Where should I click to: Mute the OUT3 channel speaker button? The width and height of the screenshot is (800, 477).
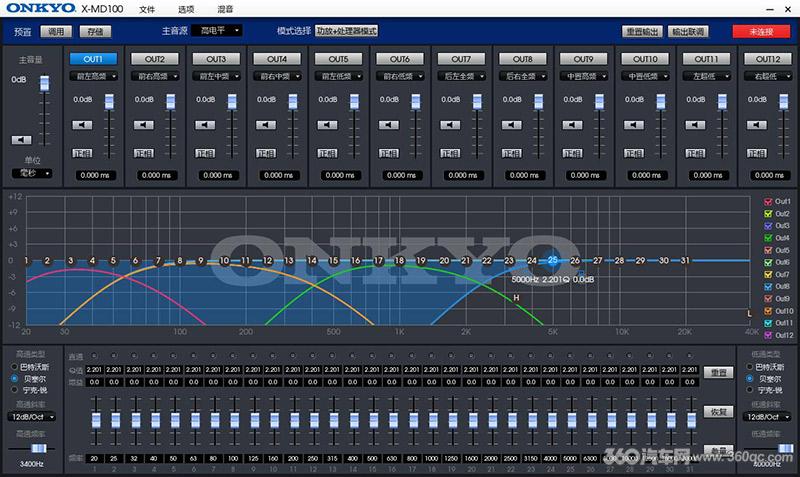click(205, 125)
